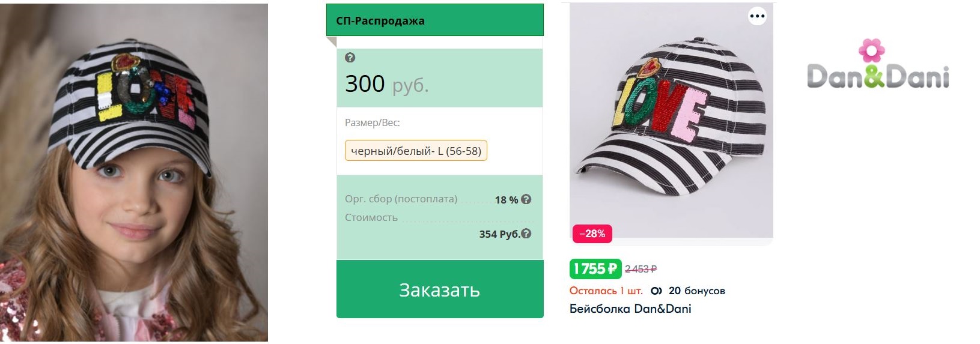Click the Осталась 1 шт. stock notice
The image size is (980, 344).
pyautogui.click(x=606, y=291)
